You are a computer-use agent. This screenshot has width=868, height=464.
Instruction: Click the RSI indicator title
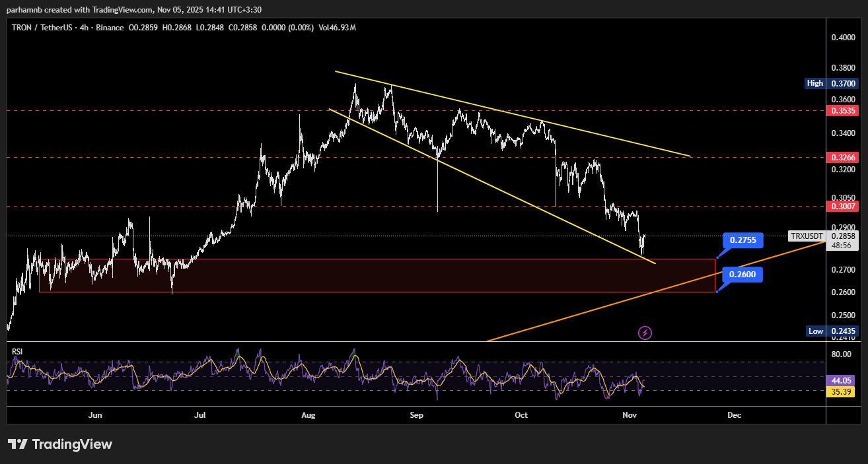[17, 352]
